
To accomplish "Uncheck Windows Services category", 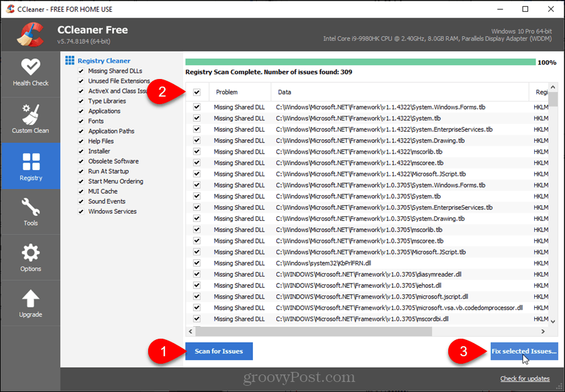I will (81, 211).
